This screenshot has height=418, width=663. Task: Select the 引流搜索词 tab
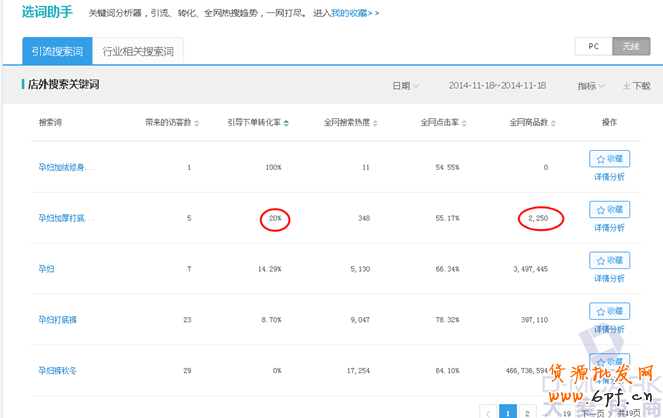click(57, 50)
